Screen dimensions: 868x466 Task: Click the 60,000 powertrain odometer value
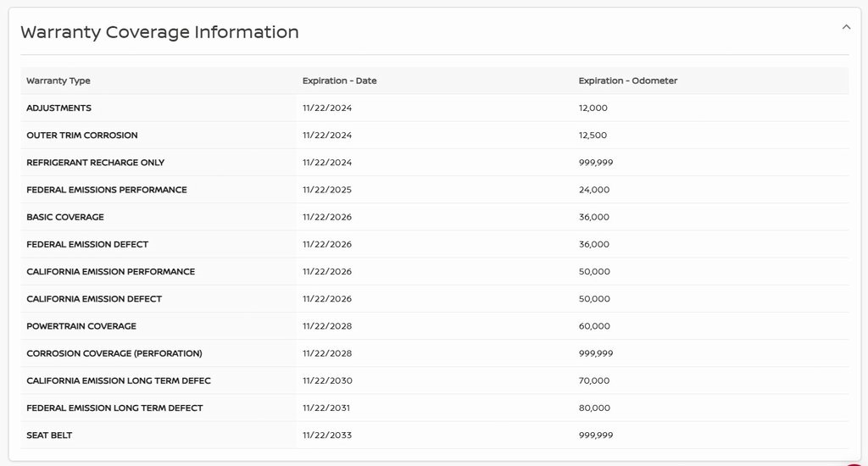593,326
